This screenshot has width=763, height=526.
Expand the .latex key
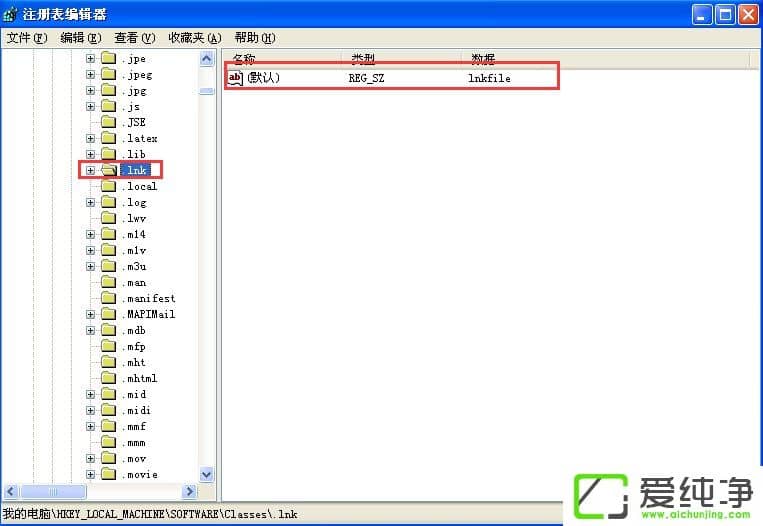(x=91, y=139)
